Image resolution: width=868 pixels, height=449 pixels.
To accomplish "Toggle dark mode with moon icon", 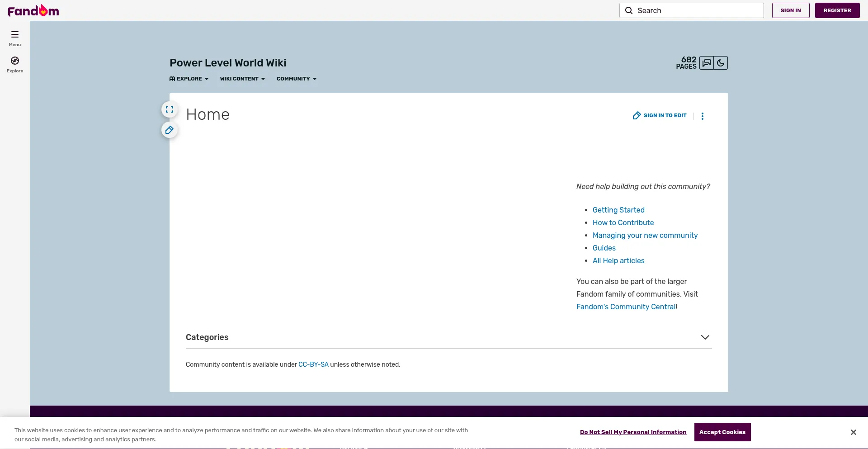I will (x=721, y=63).
